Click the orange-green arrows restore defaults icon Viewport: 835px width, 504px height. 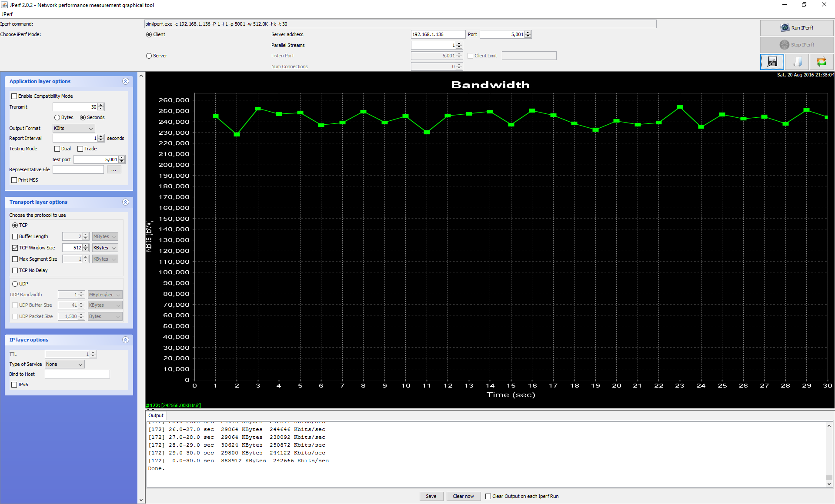[821, 62]
